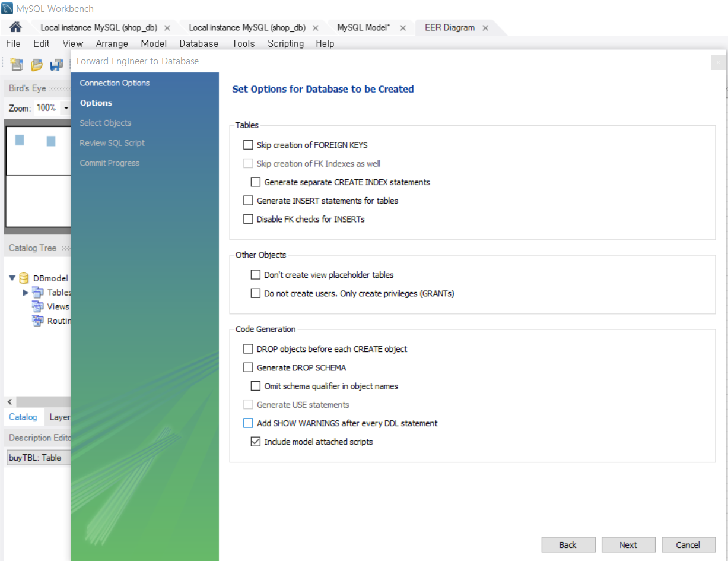Enable DROP objects before each CREATE object
Viewport: 728px width, 561px height.
248,349
